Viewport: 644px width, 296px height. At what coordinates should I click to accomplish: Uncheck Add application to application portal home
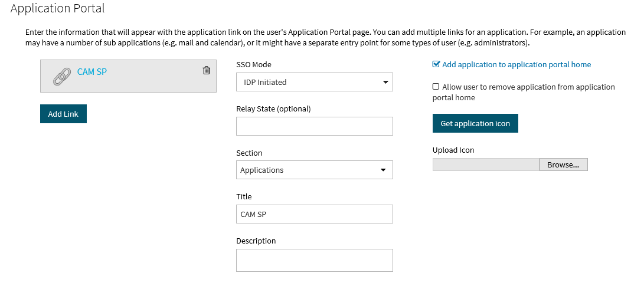point(436,64)
